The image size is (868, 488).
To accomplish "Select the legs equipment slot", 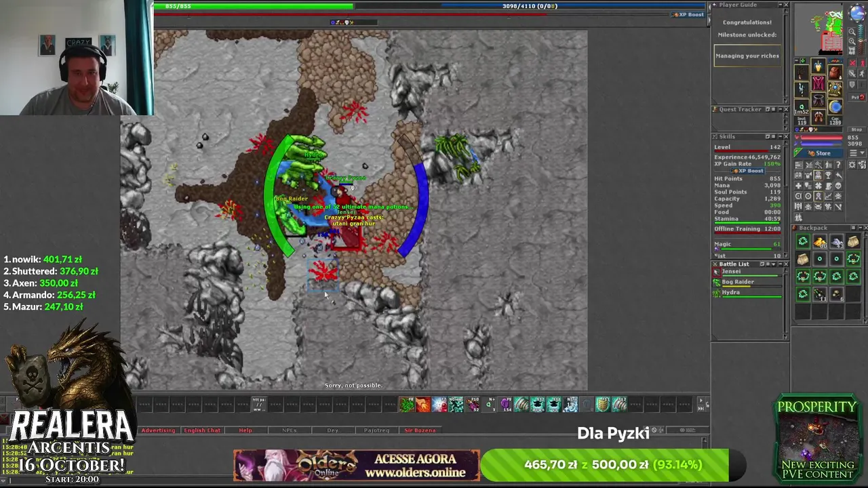I will pyautogui.click(x=818, y=100).
